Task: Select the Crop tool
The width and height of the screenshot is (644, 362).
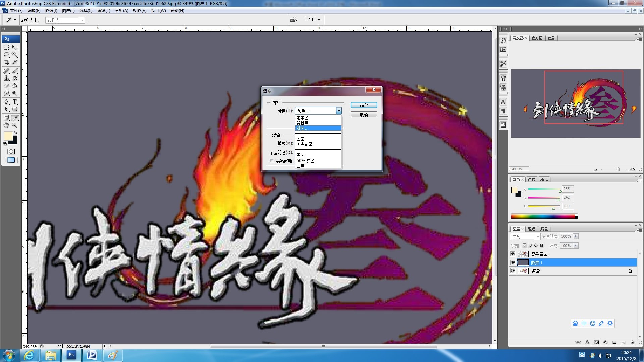Action: coord(6,62)
